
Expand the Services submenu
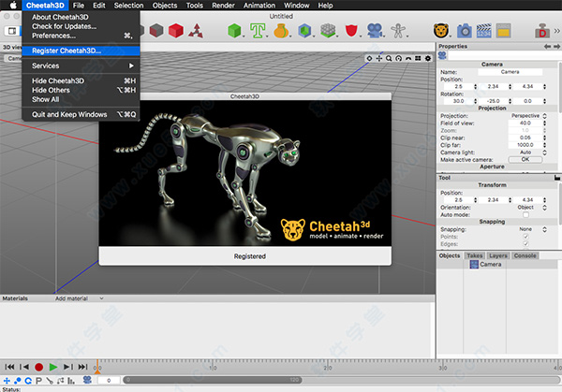click(x=81, y=65)
